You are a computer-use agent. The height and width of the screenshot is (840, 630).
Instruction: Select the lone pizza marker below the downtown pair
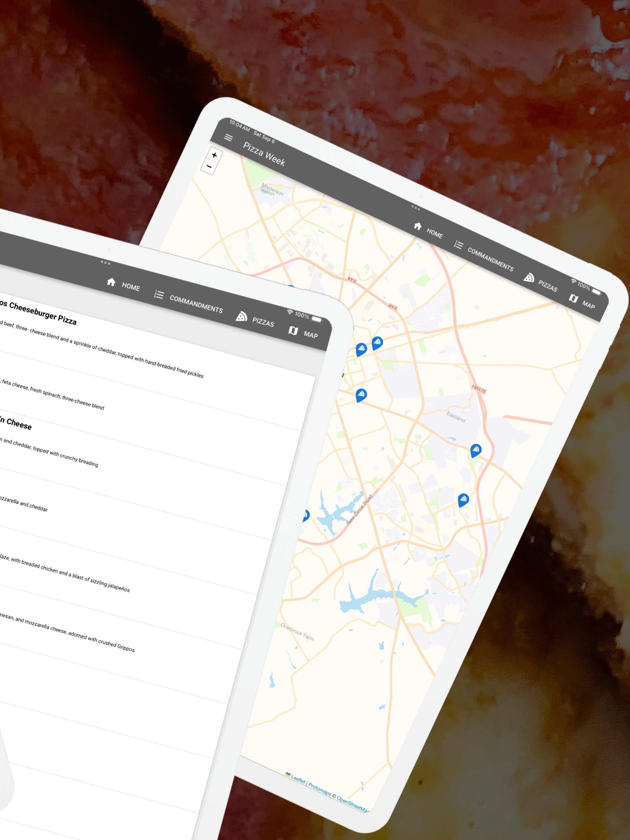[x=361, y=395]
